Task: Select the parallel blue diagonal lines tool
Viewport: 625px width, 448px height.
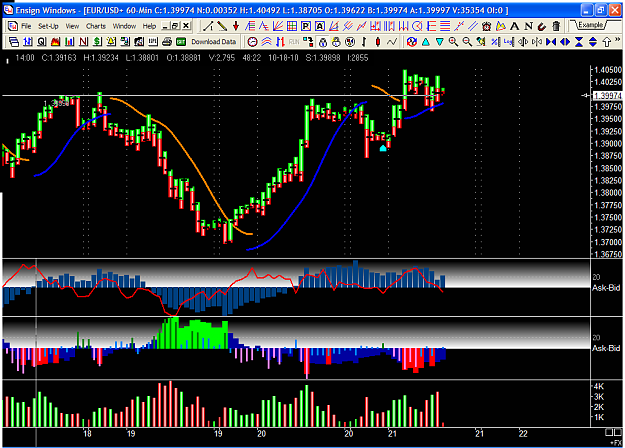Action: 473,26
